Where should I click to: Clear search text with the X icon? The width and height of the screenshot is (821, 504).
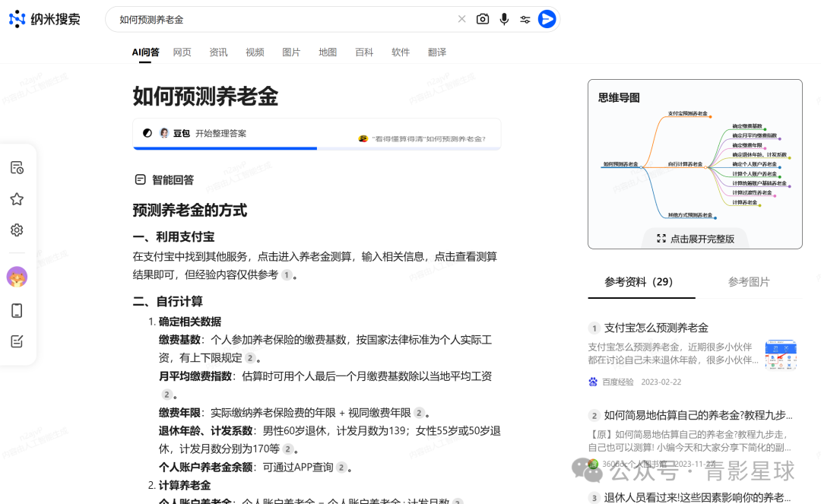[461, 19]
